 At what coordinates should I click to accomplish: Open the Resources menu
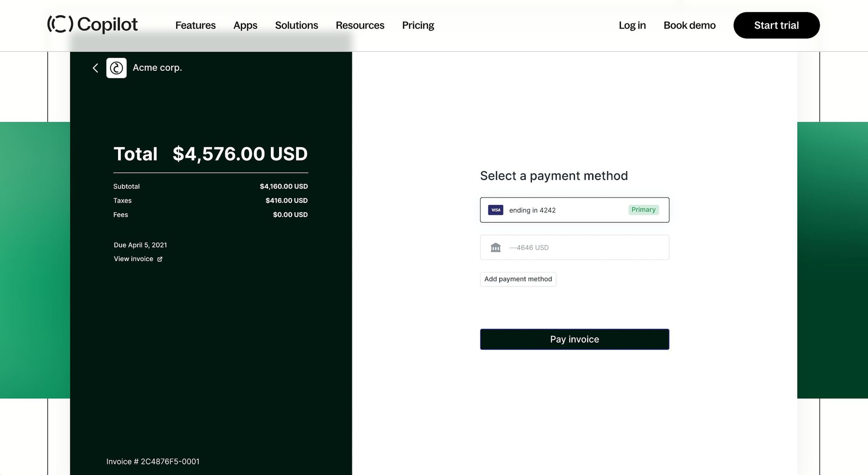click(360, 25)
